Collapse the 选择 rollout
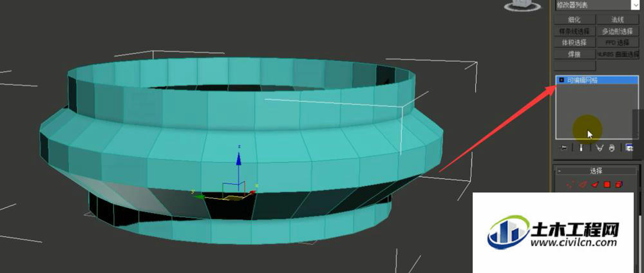Screen dimensions: 644x273 pyautogui.click(x=596, y=171)
